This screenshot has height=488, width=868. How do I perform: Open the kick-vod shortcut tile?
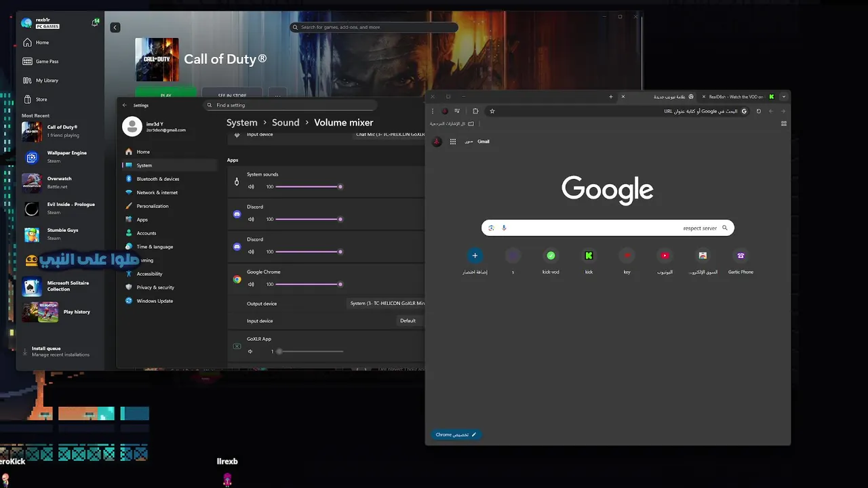pos(551,262)
